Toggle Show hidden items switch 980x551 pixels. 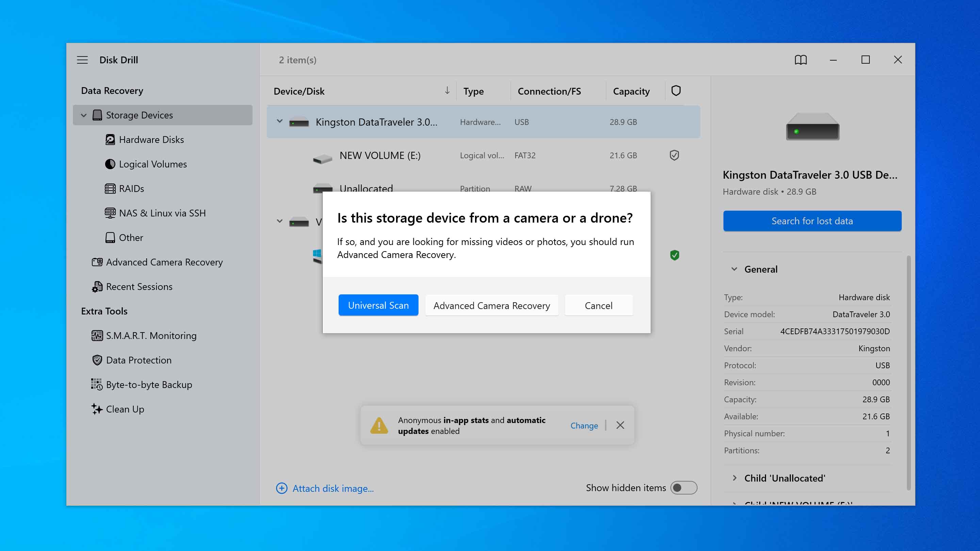683,488
